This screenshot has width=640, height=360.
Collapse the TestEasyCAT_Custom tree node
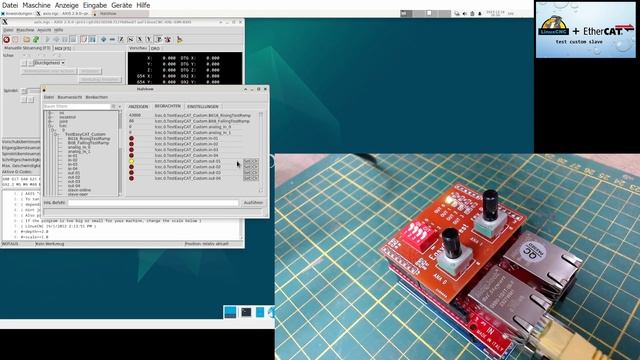coord(57,134)
